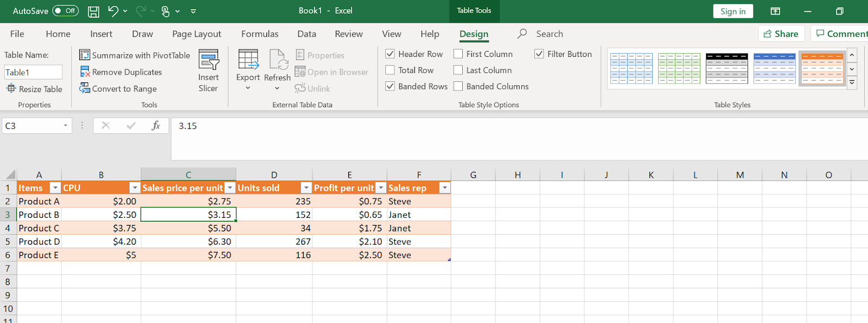Viewport: 868px width, 323px height.
Task: Select Convert to Range
Action: tap(118, 89)
